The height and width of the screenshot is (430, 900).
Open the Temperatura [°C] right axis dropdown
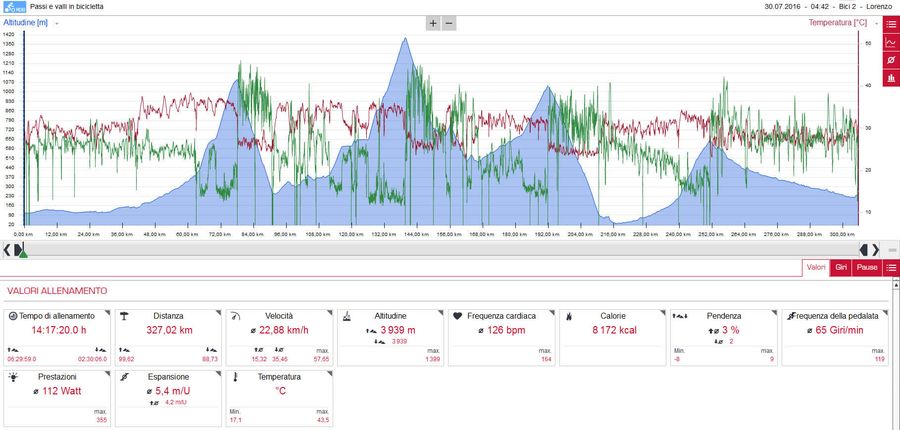coord(876,24)
